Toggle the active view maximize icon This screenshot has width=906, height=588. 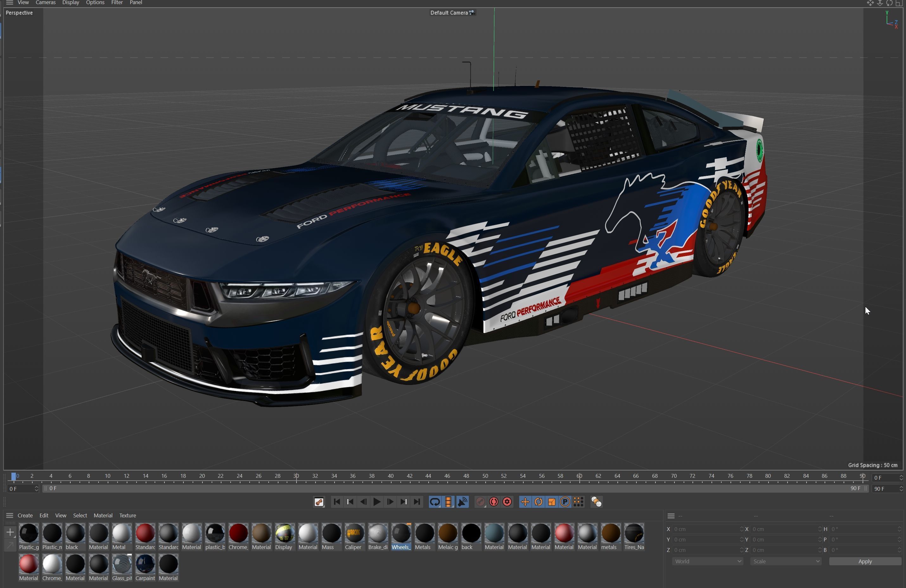(x=899, y=3)
